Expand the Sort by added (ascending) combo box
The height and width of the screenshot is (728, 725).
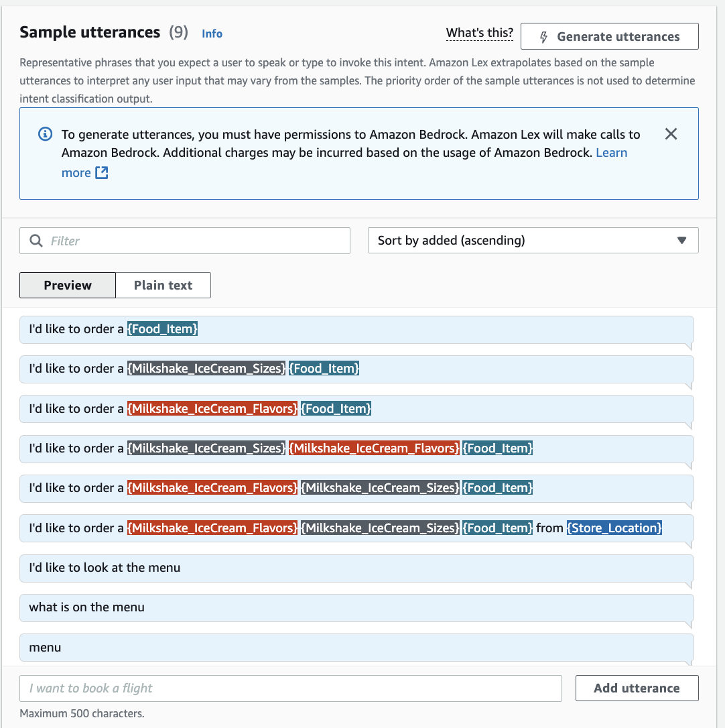point(533,241)
